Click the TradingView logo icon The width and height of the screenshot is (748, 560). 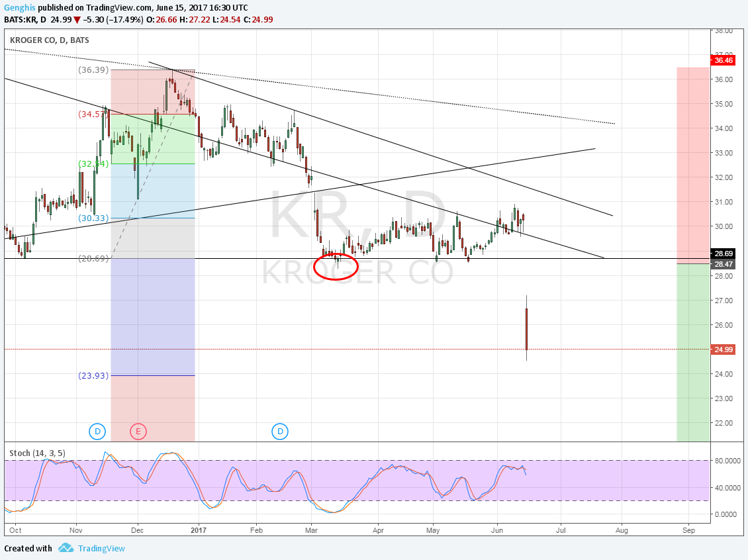coord(66,548)
